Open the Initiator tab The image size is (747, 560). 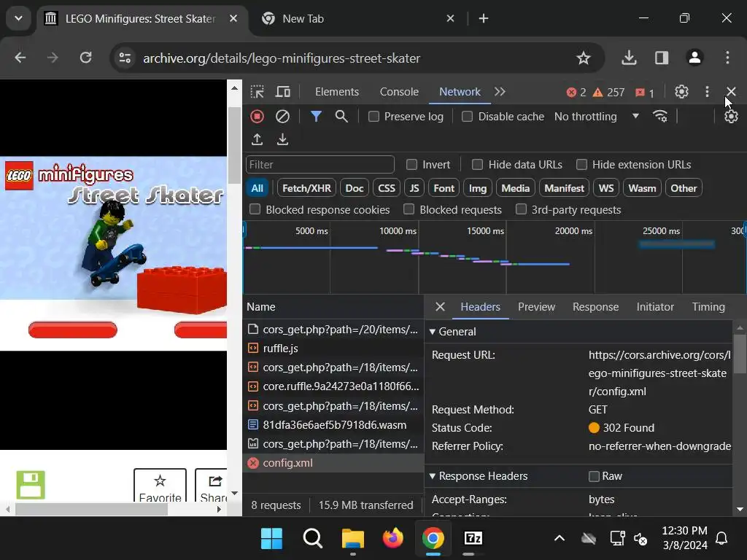(655, 307)
